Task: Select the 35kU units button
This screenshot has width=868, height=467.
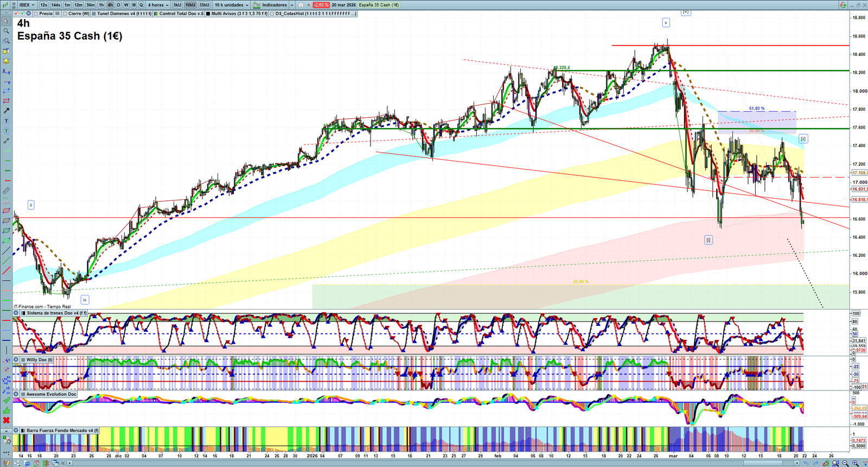Action: [204, 5]
